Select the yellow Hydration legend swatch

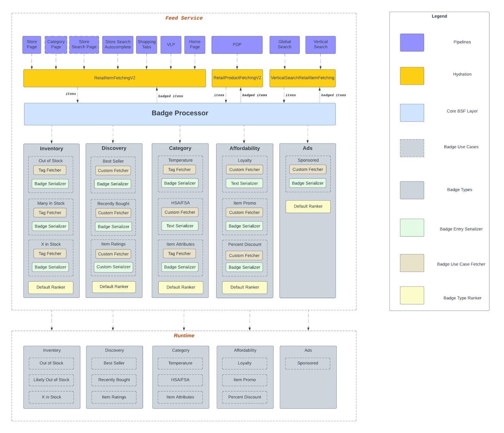[x=412, y=76]
